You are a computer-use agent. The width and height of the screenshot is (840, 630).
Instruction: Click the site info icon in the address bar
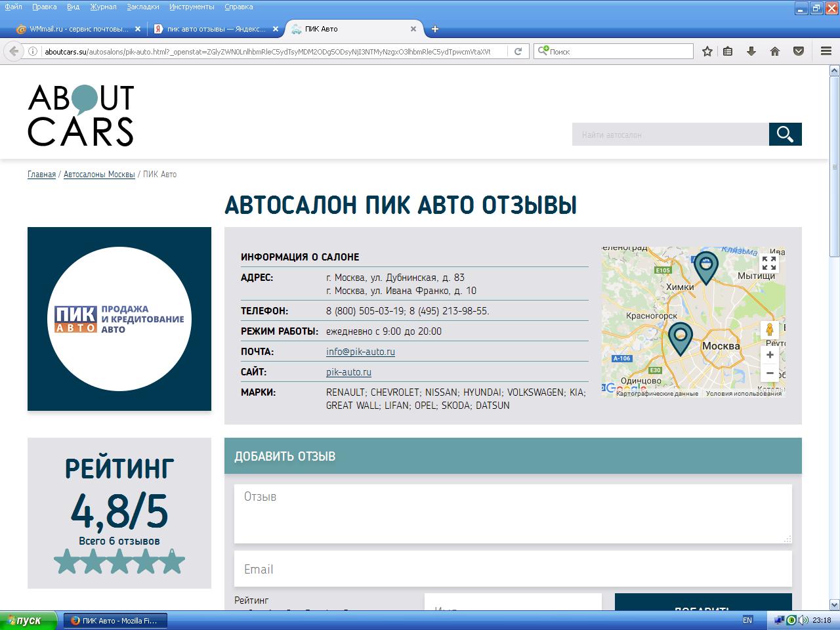click(33, 51)
